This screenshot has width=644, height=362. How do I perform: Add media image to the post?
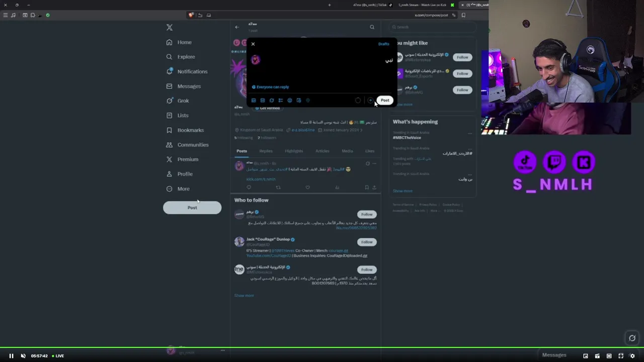(x=254, y=101)
